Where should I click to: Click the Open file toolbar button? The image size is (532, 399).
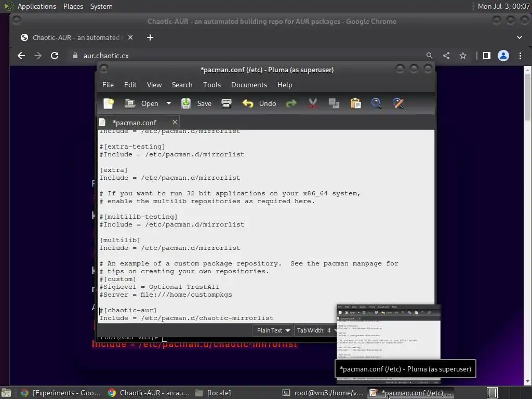[x=141, y=103]
